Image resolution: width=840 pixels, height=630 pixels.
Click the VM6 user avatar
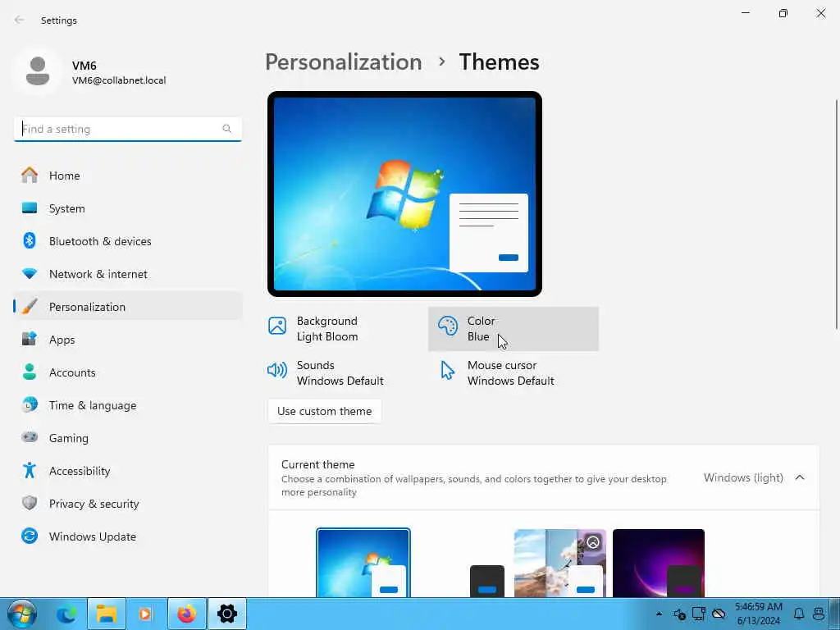[x=38, y=71]
